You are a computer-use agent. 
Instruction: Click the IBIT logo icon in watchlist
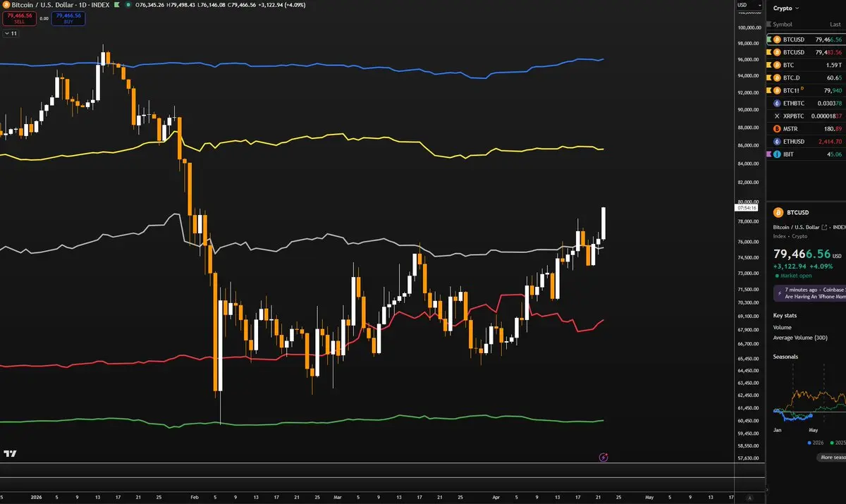(777, 154)
